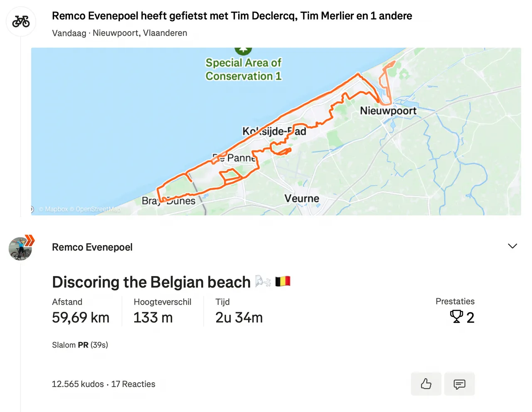Click the OpenStreetMap attribution link
Viewport: 532px width, 412px height.
tap(98, 209)
